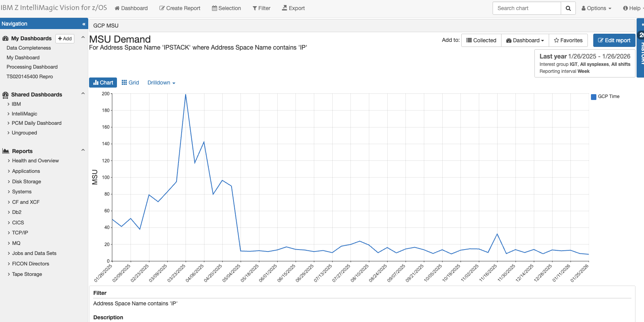Expand the Systems reports
This screenshot has width=644, height=322.
tap(22, 192)
